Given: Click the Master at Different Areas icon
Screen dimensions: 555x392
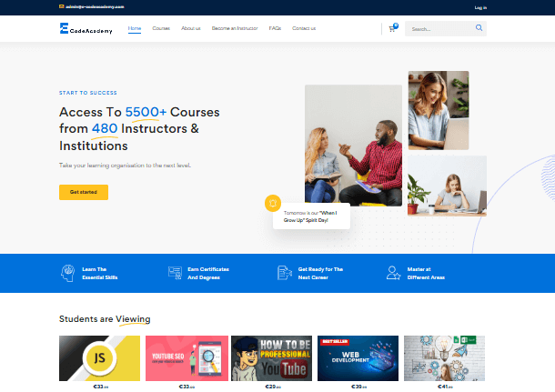Looking at the screenshot, I should (x=393, y=273).
